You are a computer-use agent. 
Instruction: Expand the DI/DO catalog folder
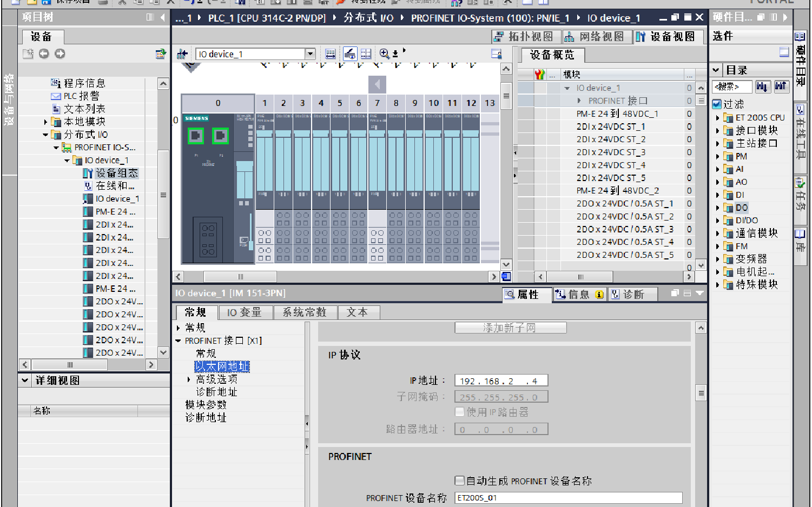pos(718,221)
